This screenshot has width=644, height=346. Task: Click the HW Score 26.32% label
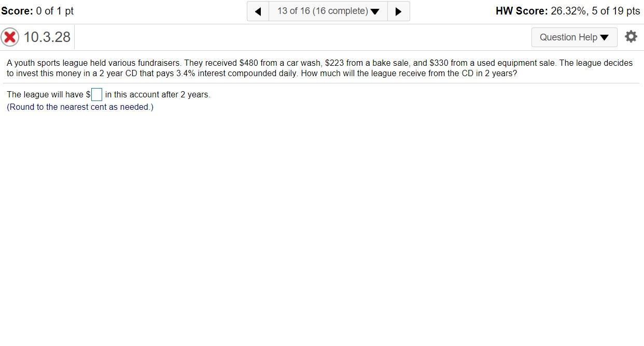pyautogui.click(x=568, y=11)
